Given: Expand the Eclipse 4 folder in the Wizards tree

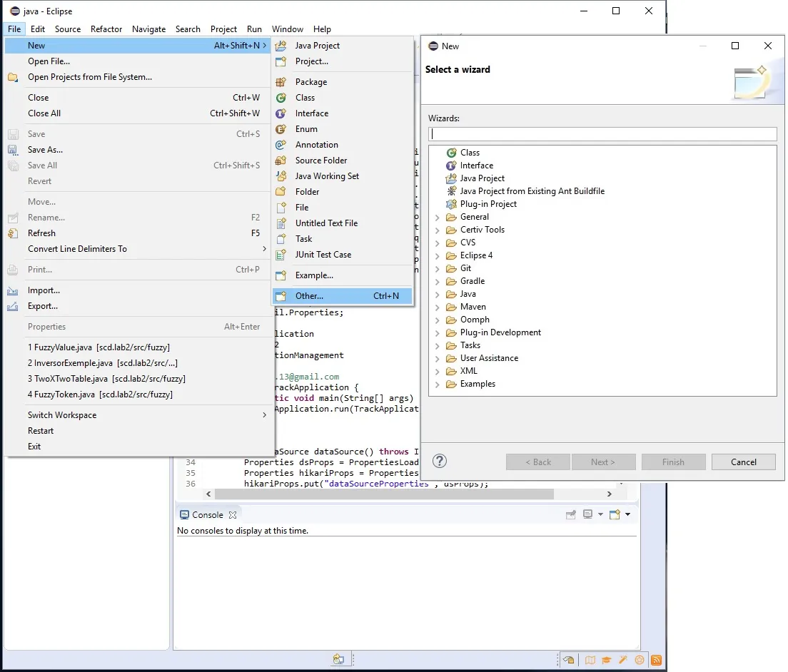Looking at the screenshot, I should [438, 255].
